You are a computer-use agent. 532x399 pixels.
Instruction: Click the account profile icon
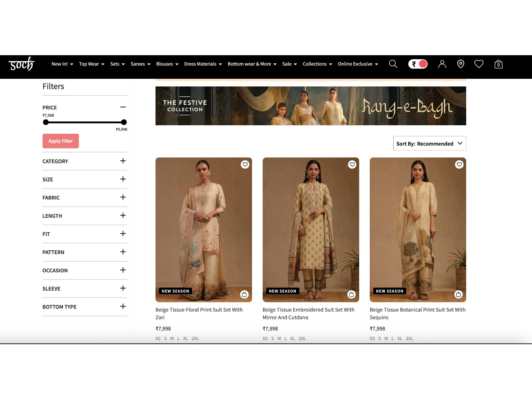click(442, 64)
